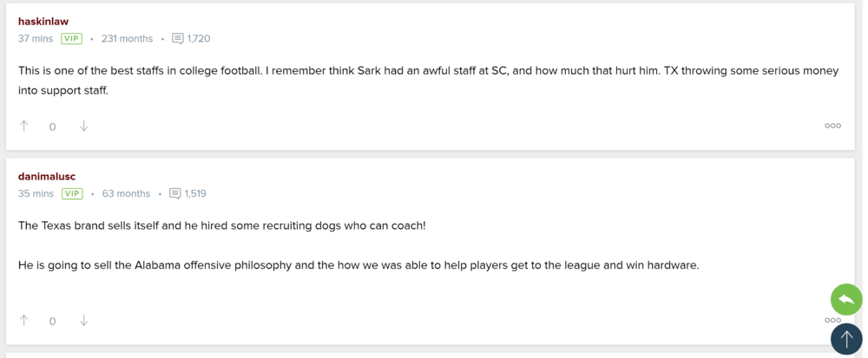Click the vote score on haskinlaw's post
This screenshot has height=358, width=868.
pos(52,127)
